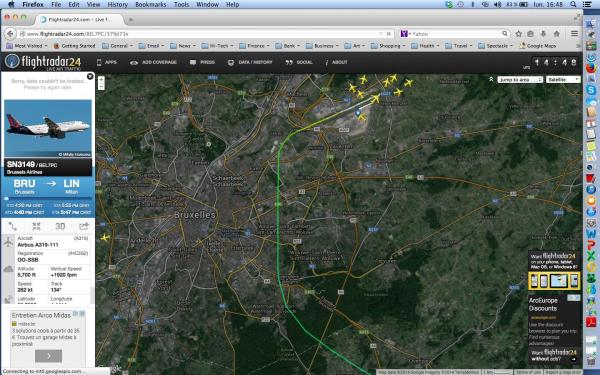Bookmark this page with the star icon
600x375 pixels.
518,34
